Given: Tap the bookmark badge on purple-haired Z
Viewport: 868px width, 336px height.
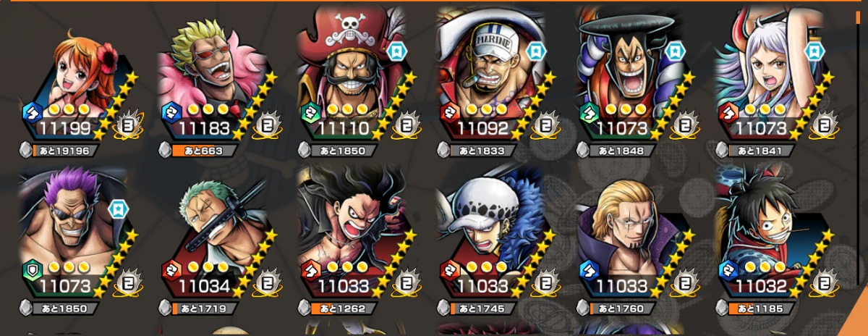Looking at the screenshot, I should (x=117, y=209).
